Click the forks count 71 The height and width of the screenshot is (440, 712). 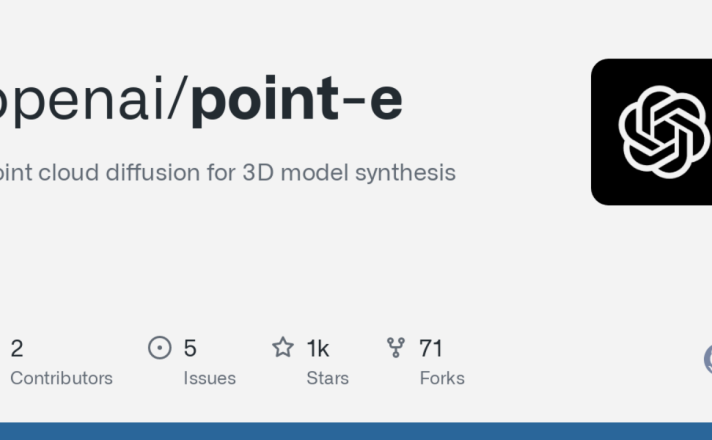[x=431, y=349]
